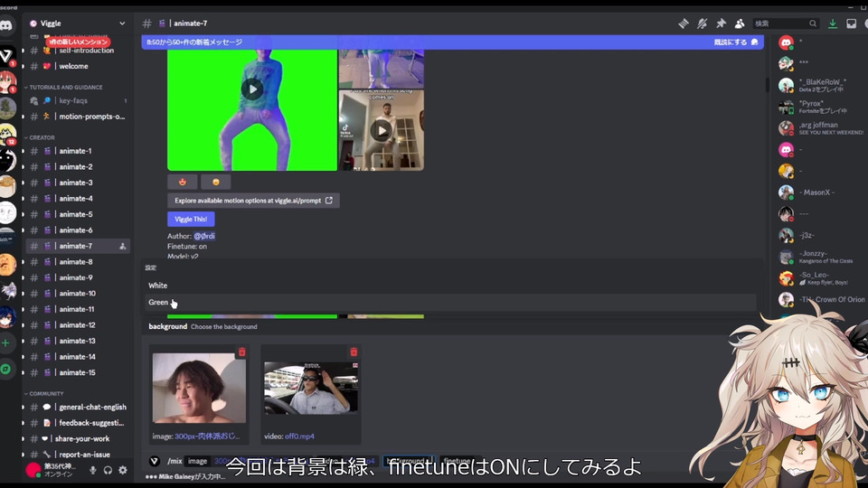Open the inbox icon in header

coord(852,23)
